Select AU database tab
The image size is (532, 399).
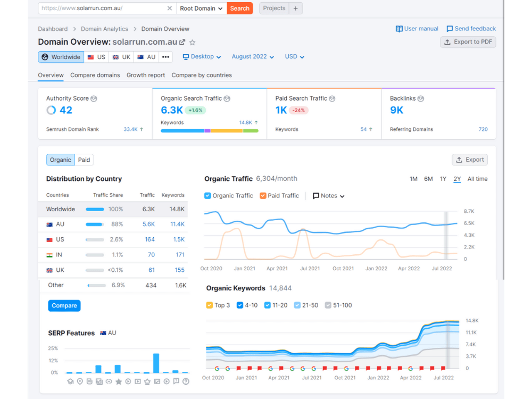(x=147, y=57)
